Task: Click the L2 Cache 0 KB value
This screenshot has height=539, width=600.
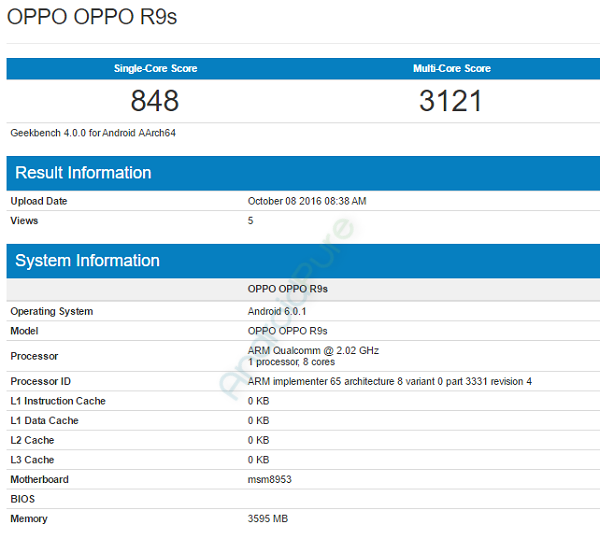Action: [x=258, y=440]
